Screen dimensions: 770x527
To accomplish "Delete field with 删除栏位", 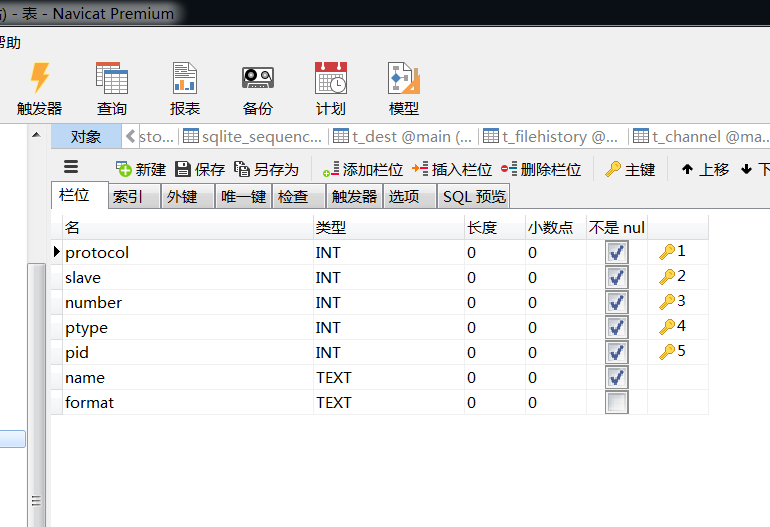I will point(541,169).
